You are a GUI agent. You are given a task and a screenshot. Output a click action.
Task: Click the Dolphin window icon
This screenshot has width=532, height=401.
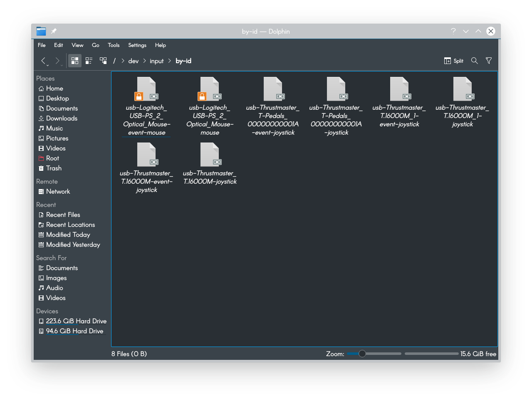tap(41, 31)
